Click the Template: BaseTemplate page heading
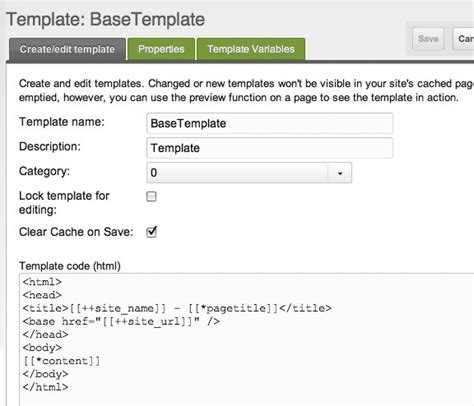This screenshot has height=406, width=474. (106, 19)
